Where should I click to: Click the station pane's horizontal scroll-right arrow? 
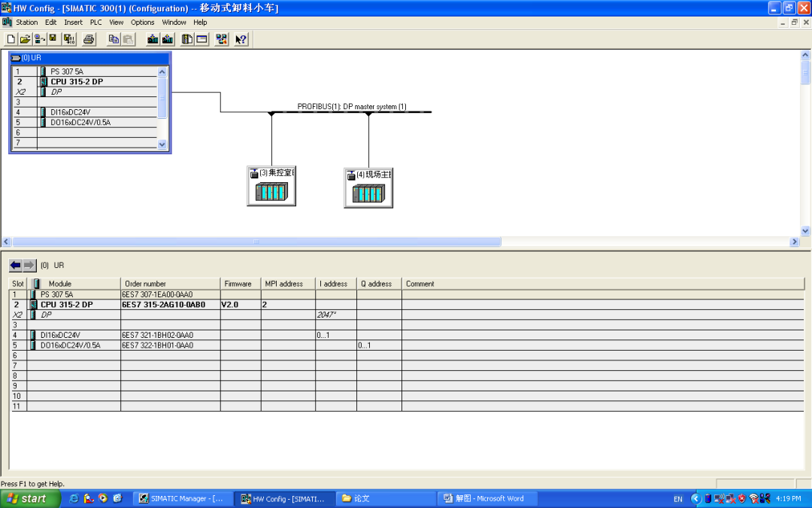tap(795, 242)
